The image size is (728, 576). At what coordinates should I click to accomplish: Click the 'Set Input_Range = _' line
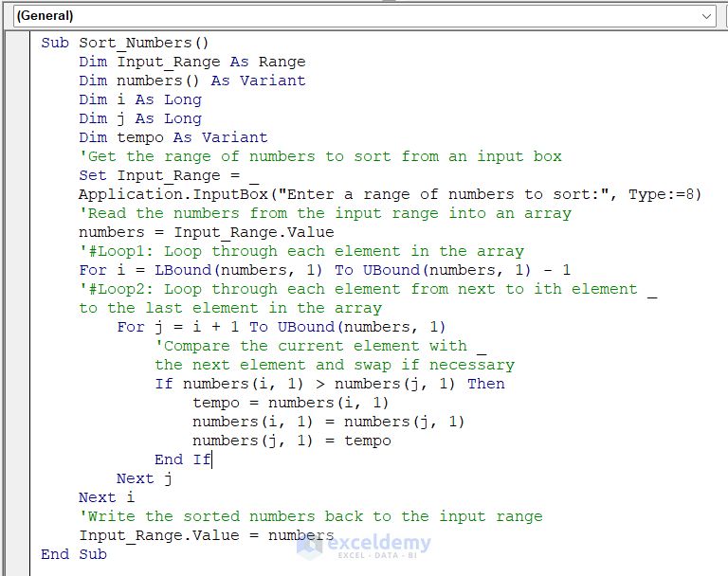coord(169,175)
